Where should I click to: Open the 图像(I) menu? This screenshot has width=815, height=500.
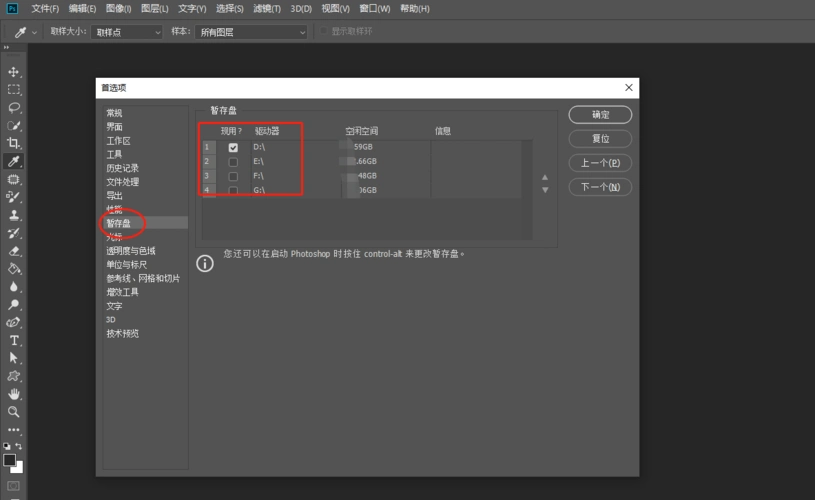119,9
